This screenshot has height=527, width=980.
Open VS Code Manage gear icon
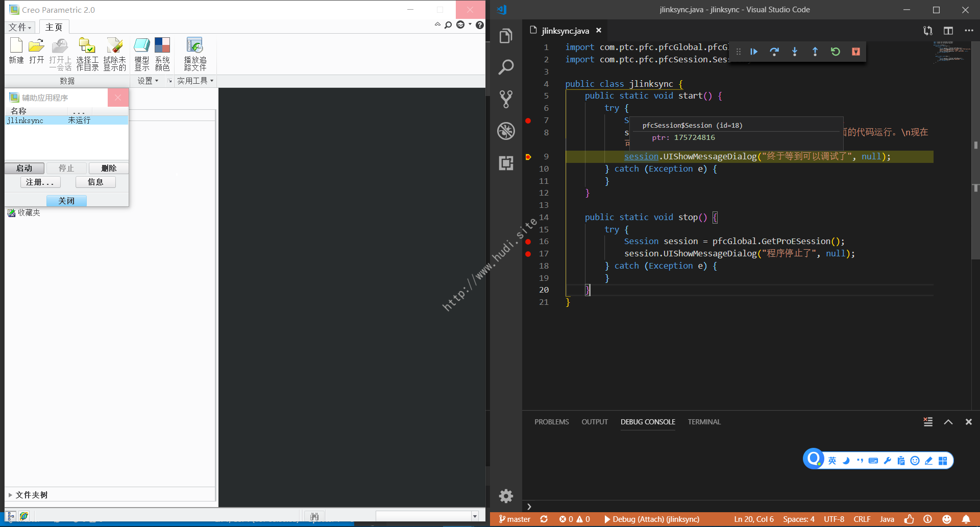point(506,496)
